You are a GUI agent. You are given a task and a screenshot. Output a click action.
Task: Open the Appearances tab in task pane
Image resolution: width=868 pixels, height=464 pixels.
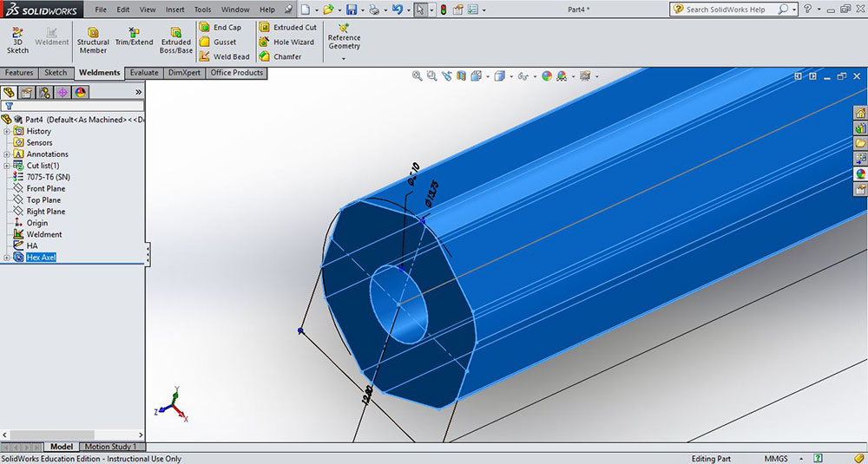(860, 173)
